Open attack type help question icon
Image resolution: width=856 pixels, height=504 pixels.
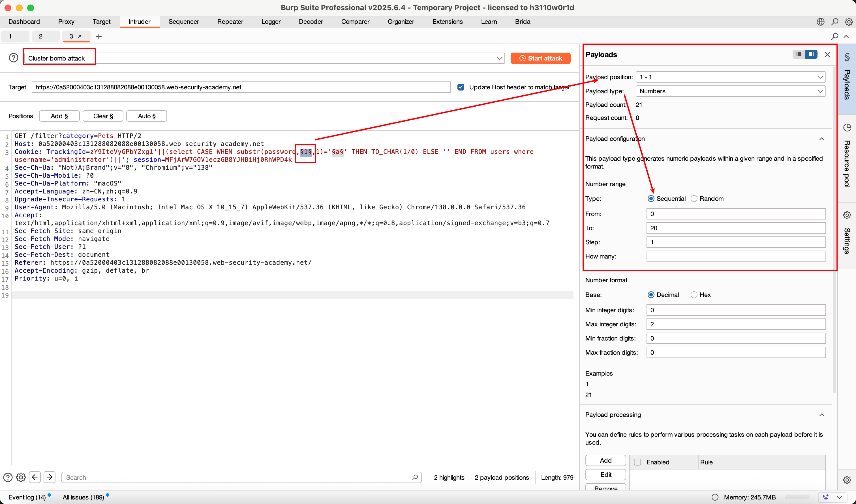coord(14,58)
